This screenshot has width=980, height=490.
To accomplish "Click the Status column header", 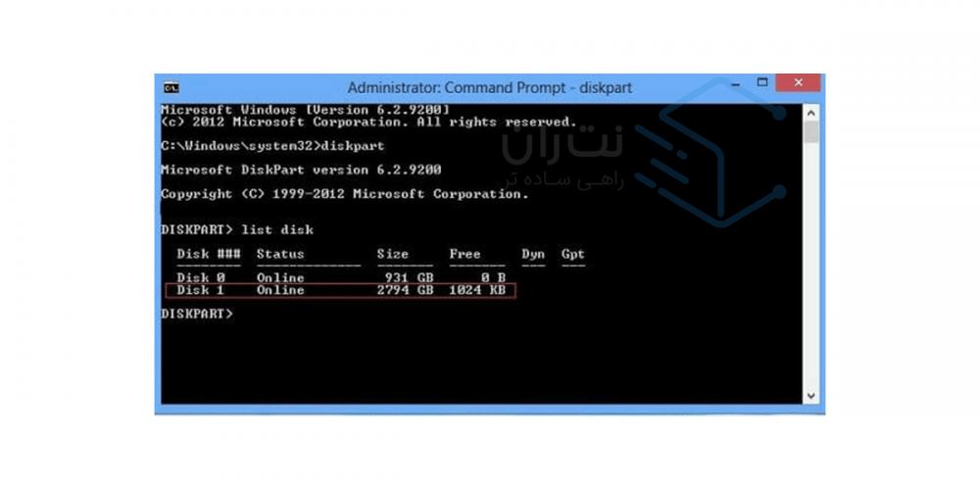I will (x=280, y=255).
